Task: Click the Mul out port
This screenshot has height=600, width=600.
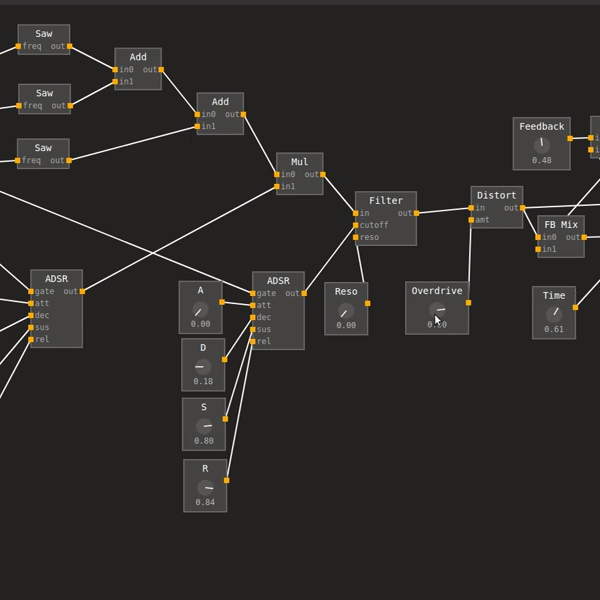Action: pos(323,174)
